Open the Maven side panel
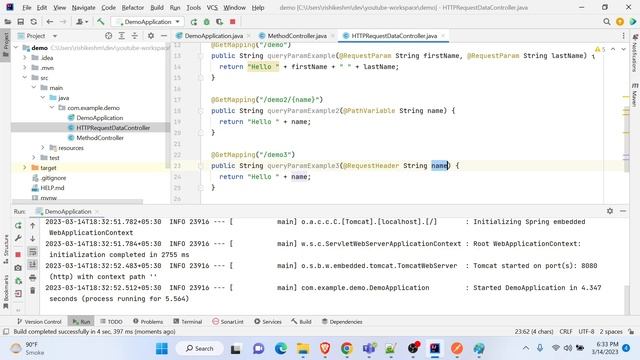The image size is (640, 360). (635, 95)
